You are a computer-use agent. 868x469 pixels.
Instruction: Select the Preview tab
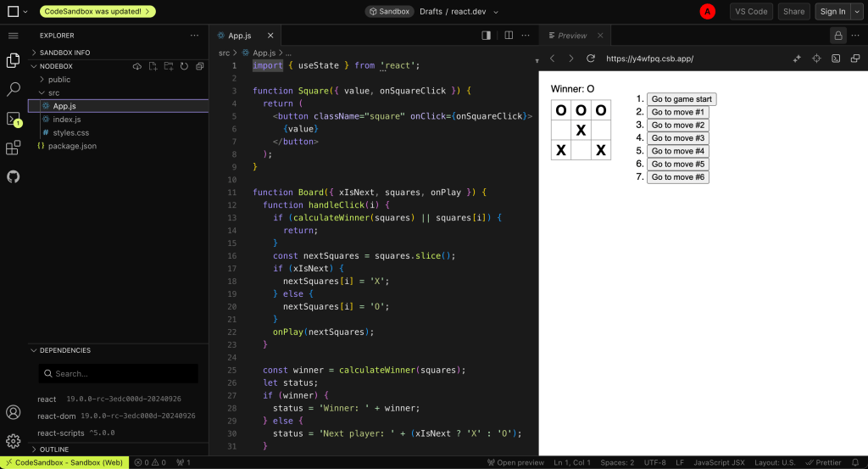point(572,36)
